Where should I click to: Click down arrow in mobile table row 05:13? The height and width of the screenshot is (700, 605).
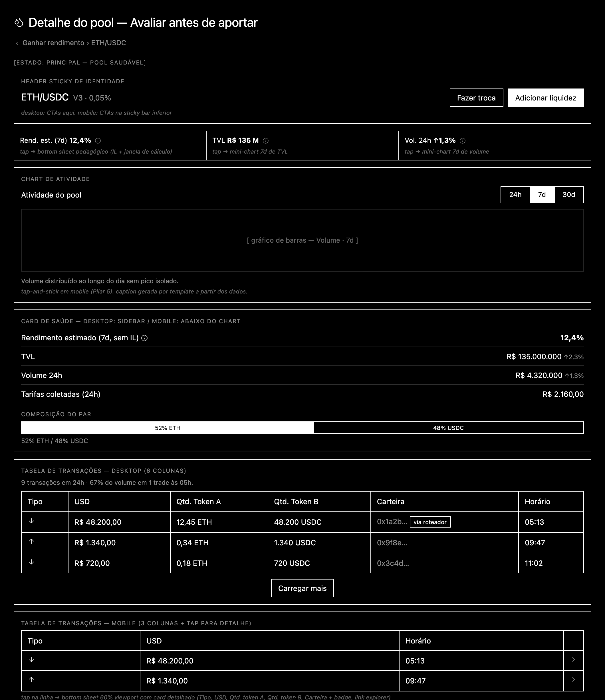click(x=31, y=659)
